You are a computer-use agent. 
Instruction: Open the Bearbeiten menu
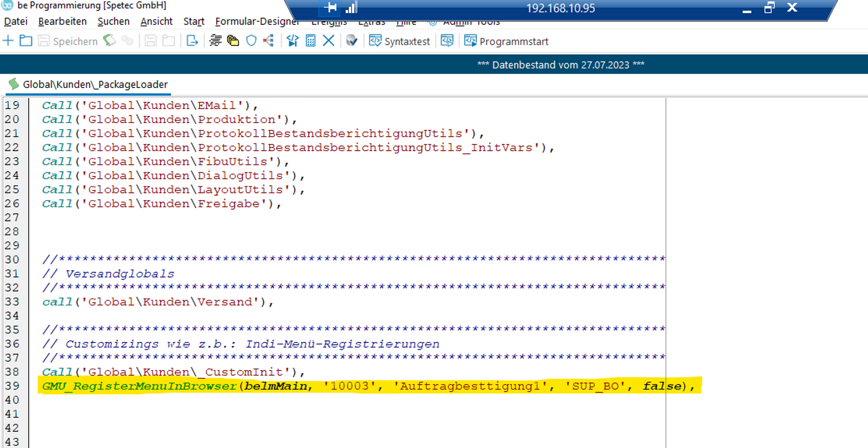(x=62, y=21)
